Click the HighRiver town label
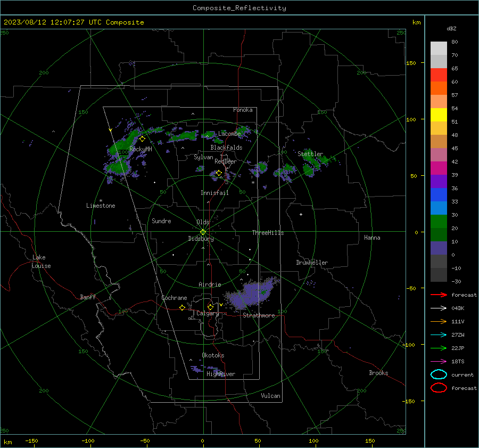479x448 pixels. (x=221, y=374)
